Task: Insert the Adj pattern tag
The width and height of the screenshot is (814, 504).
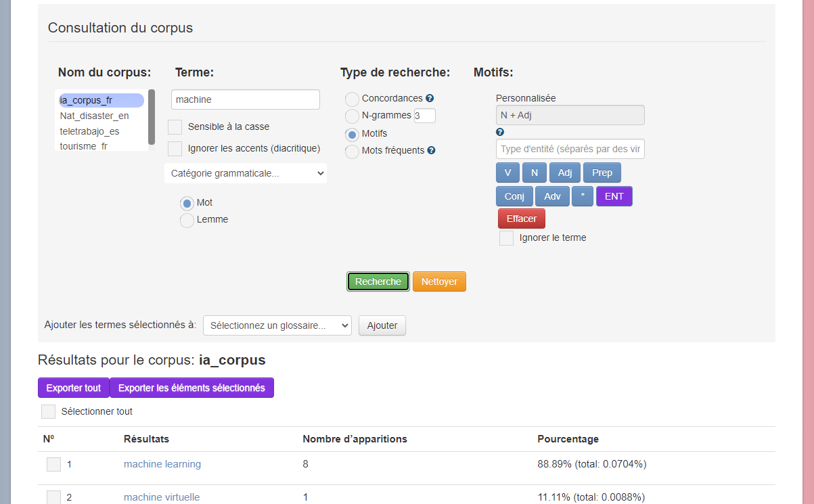Action: [564, 173]
